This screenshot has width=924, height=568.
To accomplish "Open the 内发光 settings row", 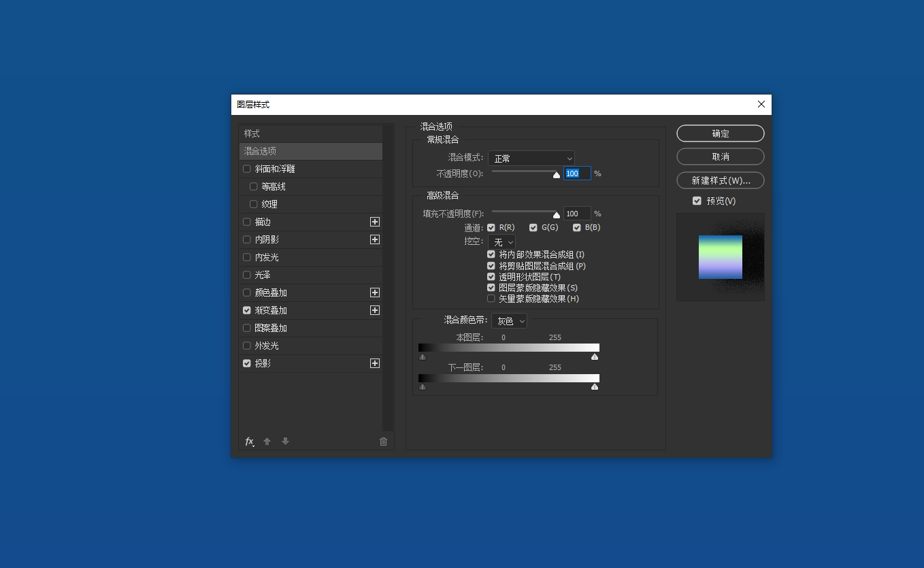I will pyautogui.click(x=311, y=257).
